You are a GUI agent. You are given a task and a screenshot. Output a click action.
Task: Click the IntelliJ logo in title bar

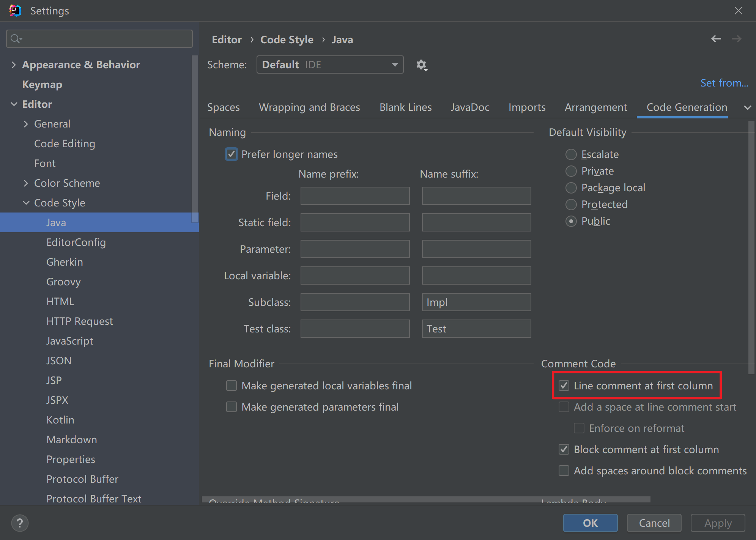(x=15, y=11)
